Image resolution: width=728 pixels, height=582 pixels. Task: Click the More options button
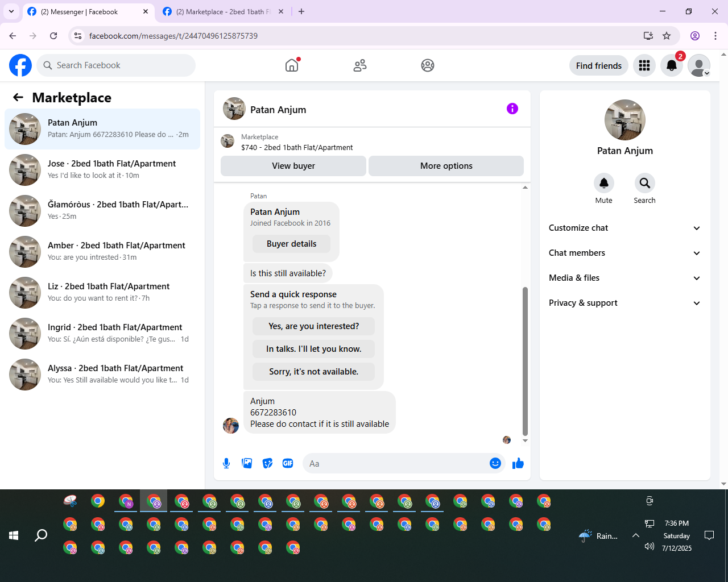(446, 166)
